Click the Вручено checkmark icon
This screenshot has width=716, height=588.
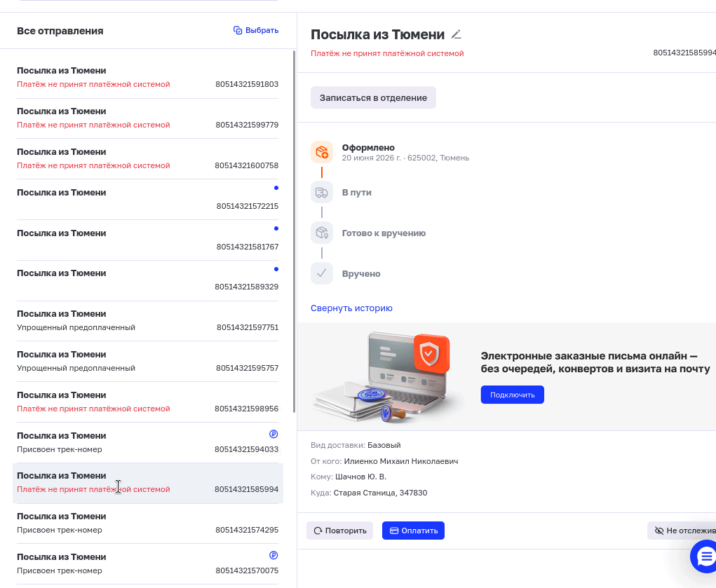(x=322, y=273)
